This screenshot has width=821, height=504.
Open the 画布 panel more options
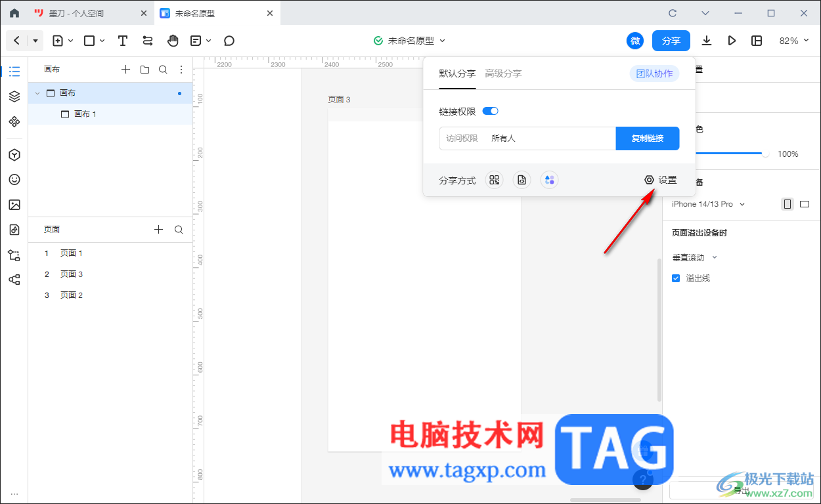pyautogui.click(x=181, y=70)
